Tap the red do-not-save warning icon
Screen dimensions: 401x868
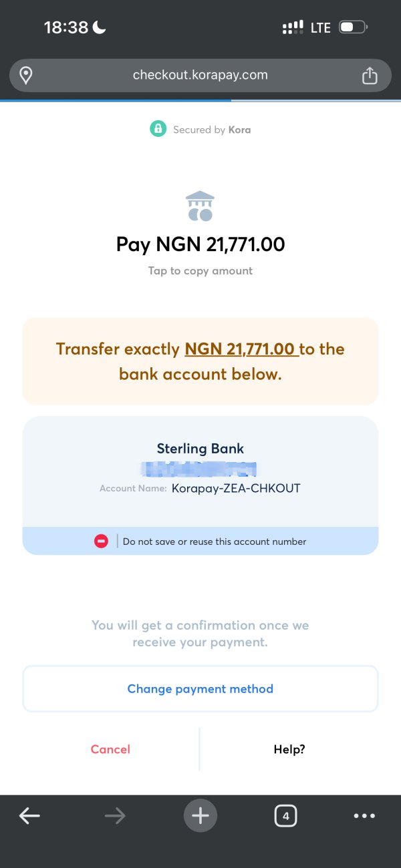point(101,541)
